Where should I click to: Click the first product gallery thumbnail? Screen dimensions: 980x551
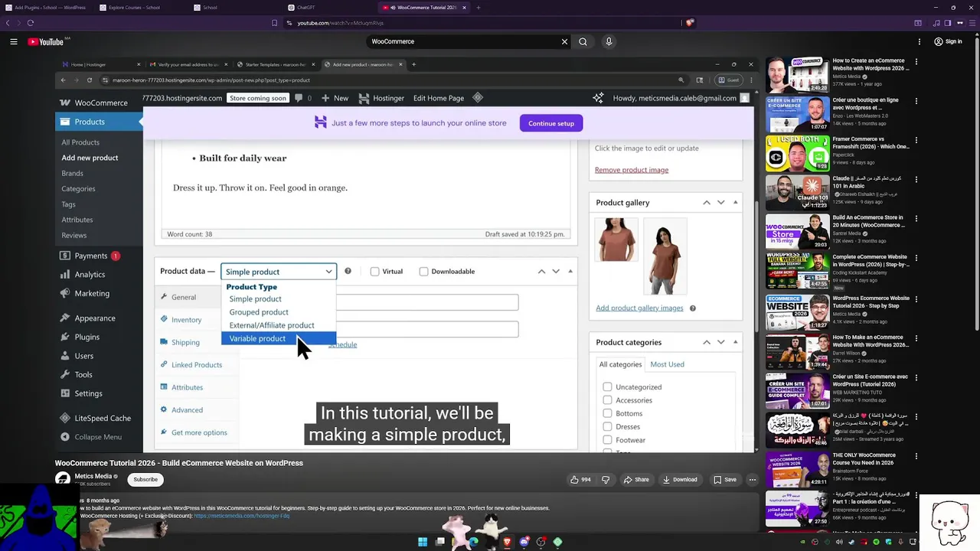pos(616,240)
